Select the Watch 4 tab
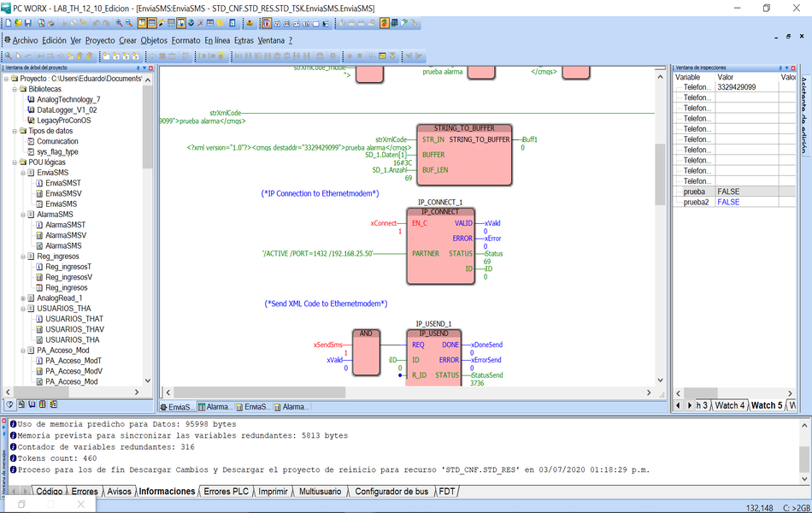Screen dimensions: 812x513 (730, 405)
